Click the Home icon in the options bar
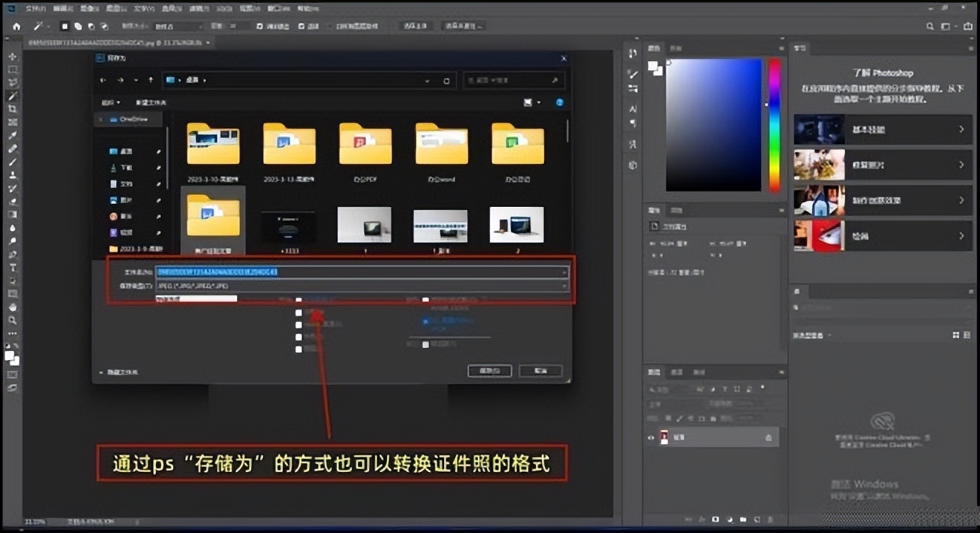 [15, 24]
